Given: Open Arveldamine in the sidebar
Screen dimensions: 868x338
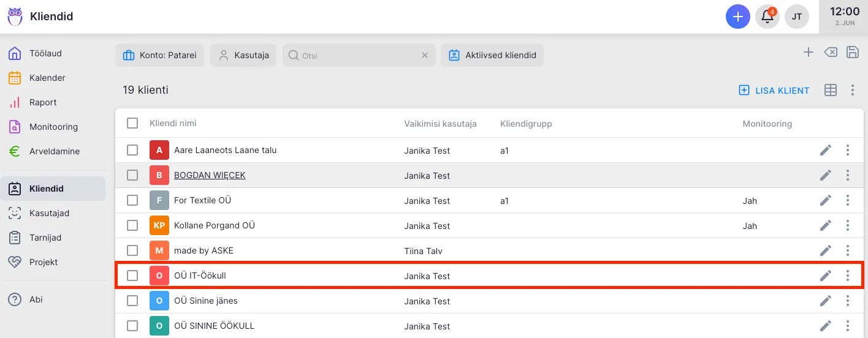Looking at the screenshot, I should coord(54,151).
